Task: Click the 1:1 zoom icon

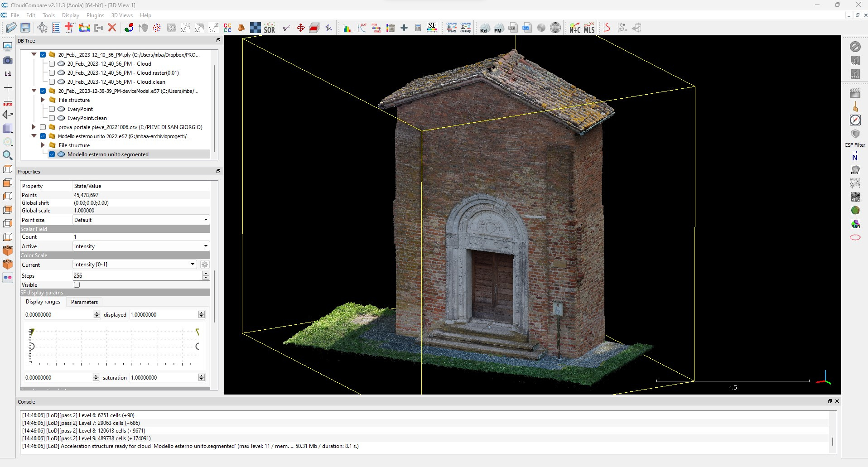Action: pyautogui.click(x=8, y=73)
